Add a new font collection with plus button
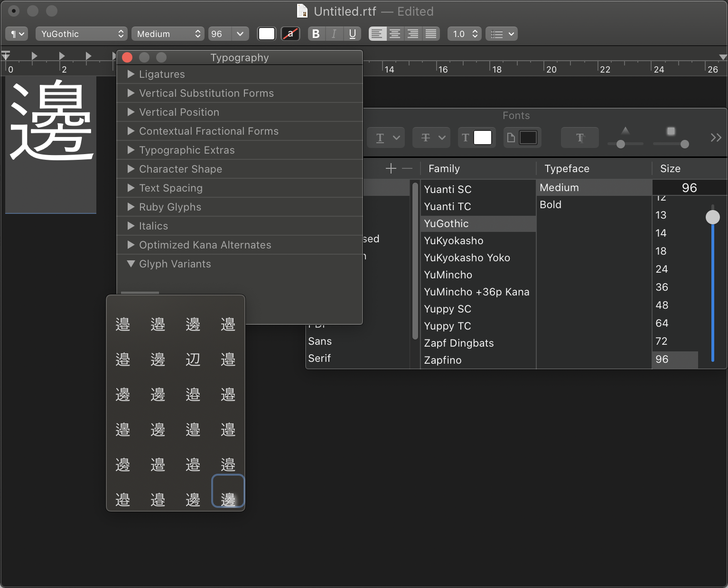Image resolution: width=728 pixels, height=588 pixels. pos(391,168)
